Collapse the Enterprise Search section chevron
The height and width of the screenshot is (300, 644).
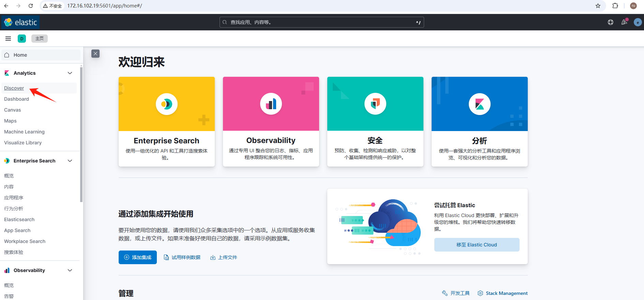click(x=70, y=161)
